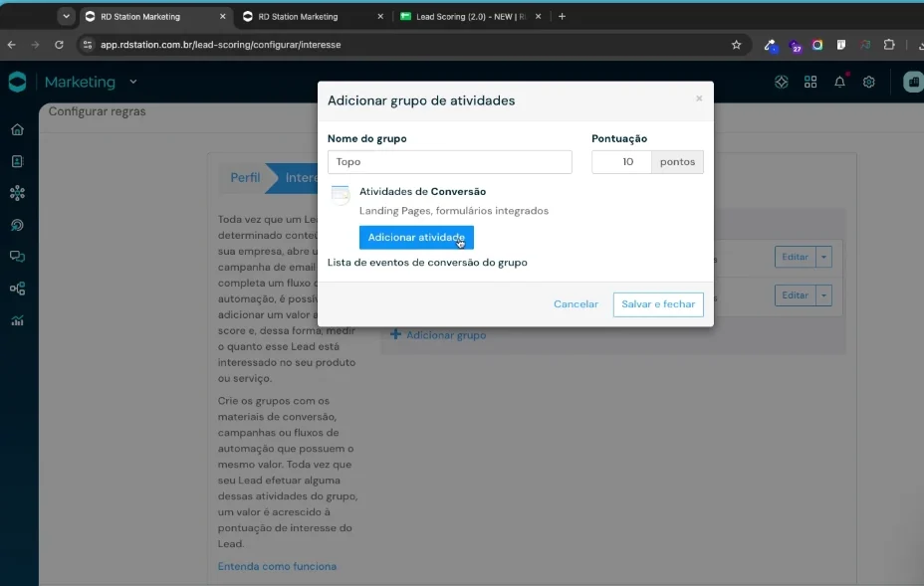Click the Adicionar grupo link

[x=438, y=335]
